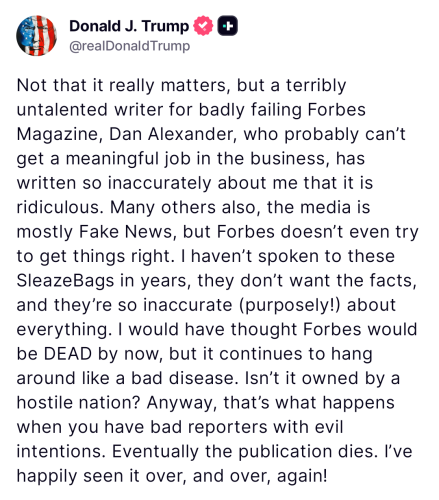Click the words Fake News in post
The width and height of the screenshot is (439, 500).
[126, 232]
